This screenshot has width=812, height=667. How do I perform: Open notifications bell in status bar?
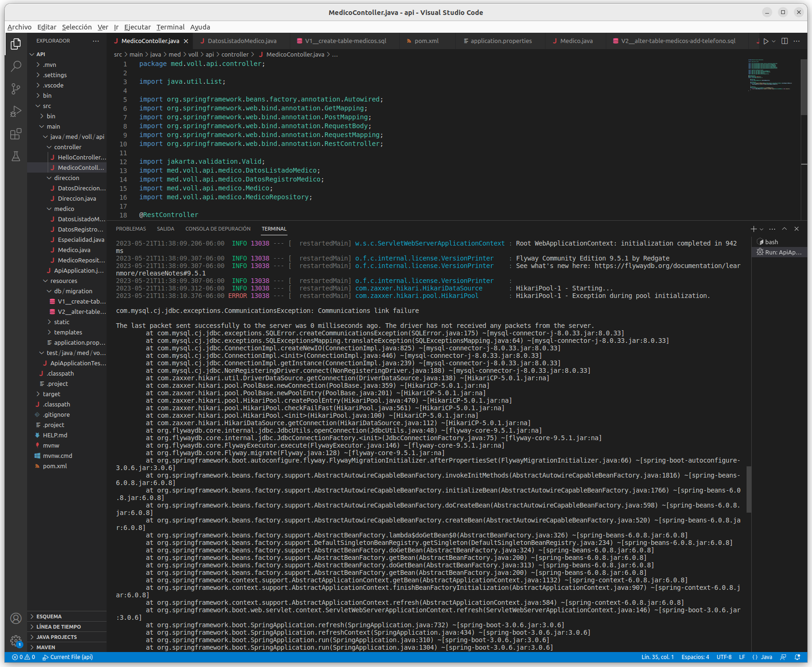[798, 657]
